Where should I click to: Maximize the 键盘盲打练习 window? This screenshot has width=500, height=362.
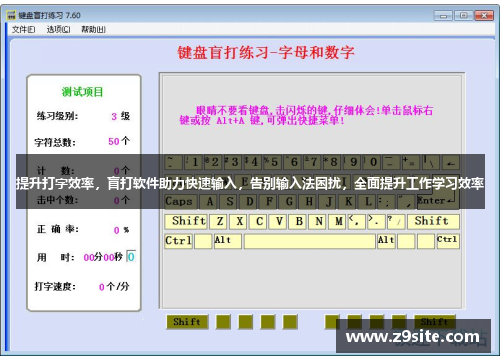click(463, 15)
